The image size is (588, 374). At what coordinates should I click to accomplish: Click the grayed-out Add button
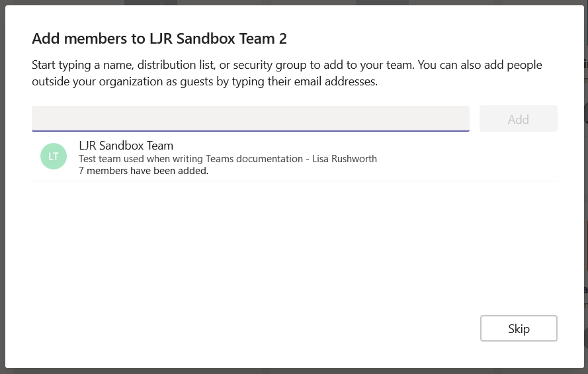[x=519, y=119]
